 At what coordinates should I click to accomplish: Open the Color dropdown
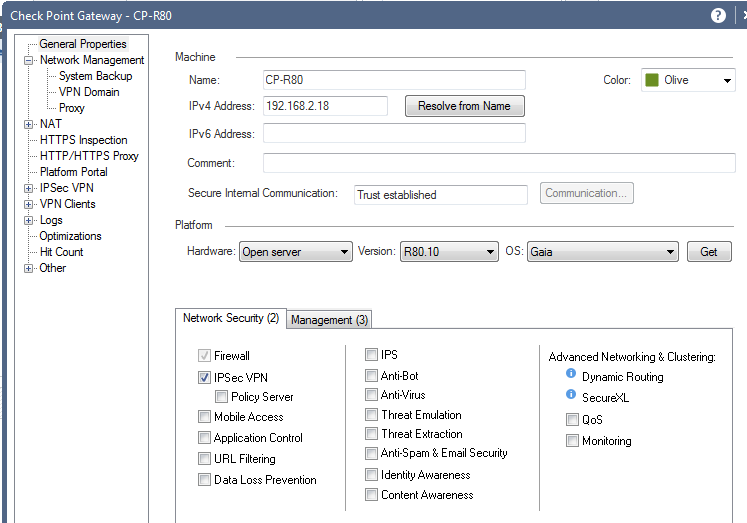pyautogui.click(x=688, y=80)
